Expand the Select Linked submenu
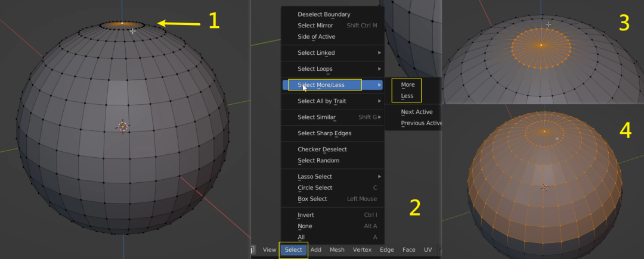 tap(333, 52)
